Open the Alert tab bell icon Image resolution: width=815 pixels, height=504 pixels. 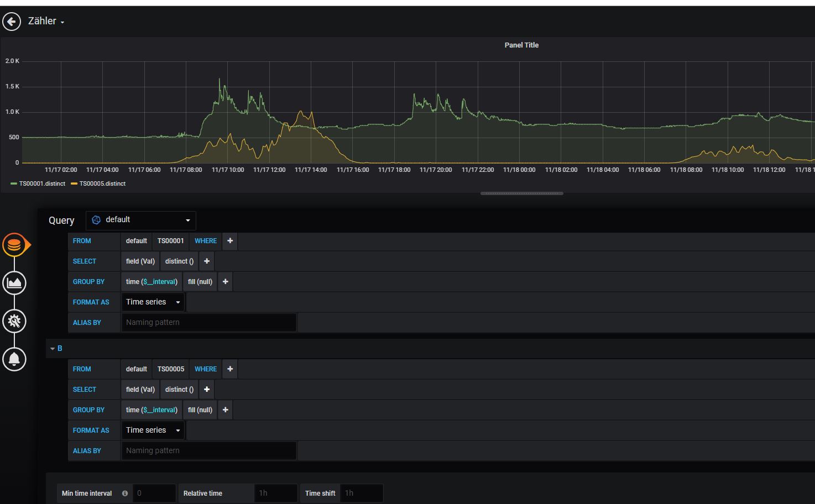(14, 359)
